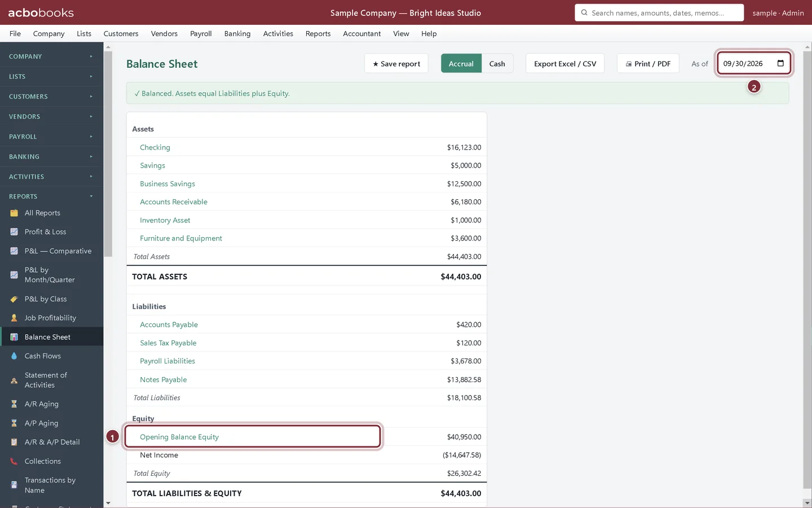Open the Payroll Liabilities link
Viewport: 812px width, 508px height.
(x=167, y=361)
